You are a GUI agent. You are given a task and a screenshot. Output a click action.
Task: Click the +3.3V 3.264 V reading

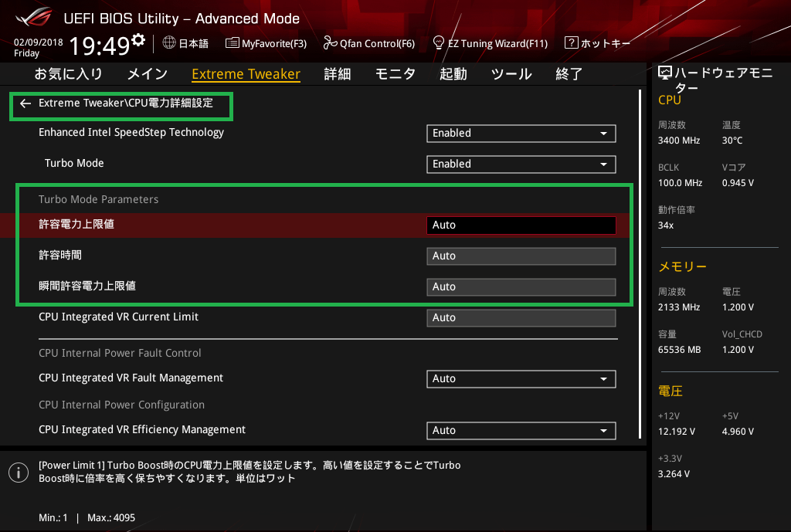(674, 474)
